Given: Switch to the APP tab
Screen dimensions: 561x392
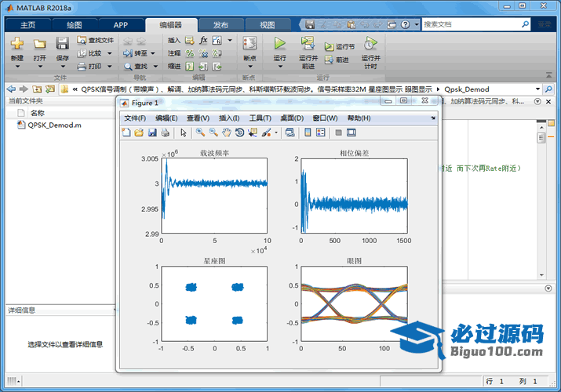Looking at the screenshot, I should tap(121, 25).
